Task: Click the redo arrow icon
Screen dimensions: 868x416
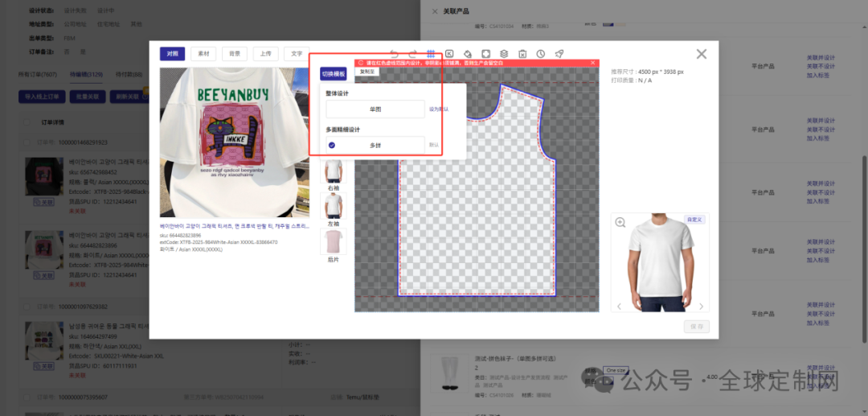Action: (x=413, y=53)
